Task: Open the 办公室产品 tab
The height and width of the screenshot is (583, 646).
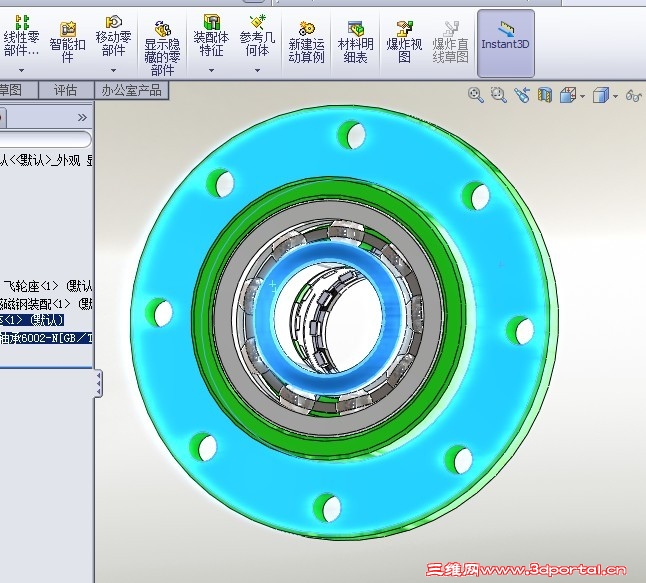Action: 132,90
